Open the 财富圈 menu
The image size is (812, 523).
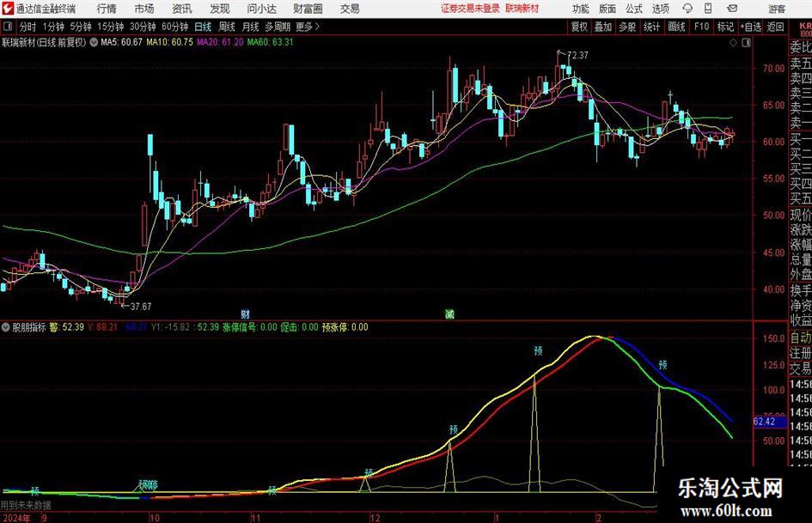point(308,9)
